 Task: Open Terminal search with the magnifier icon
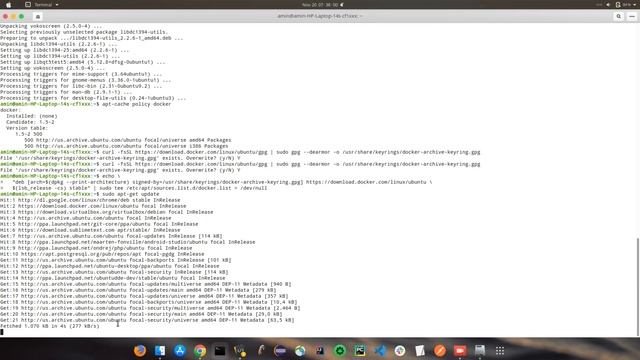pos(619,16)
